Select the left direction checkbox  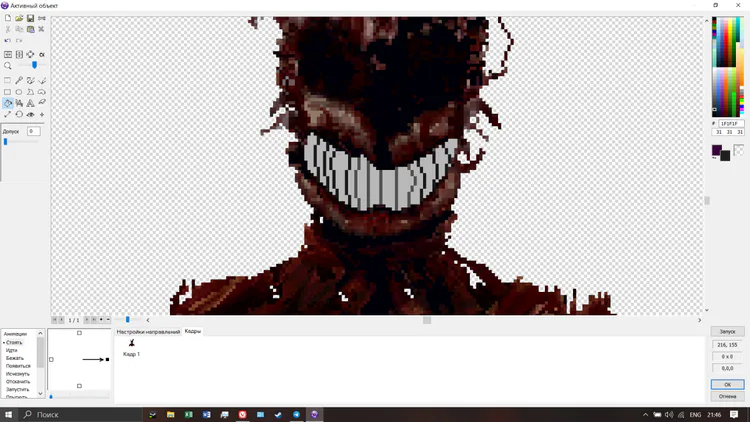click(x=51, y=359)
